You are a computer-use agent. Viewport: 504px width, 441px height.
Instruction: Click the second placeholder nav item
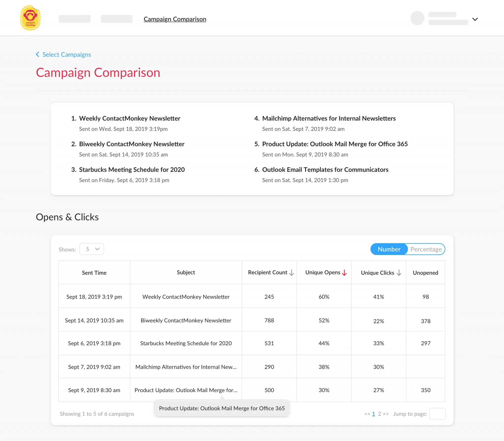[x=117, y=19]
